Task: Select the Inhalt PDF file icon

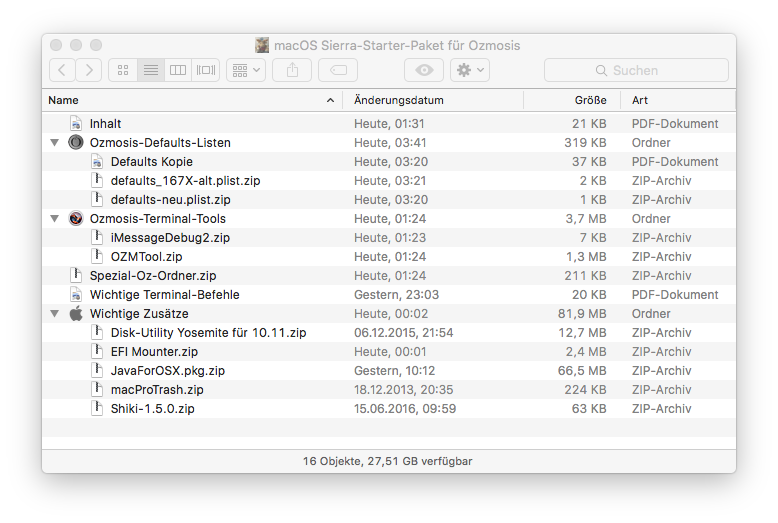Action: pyautogui.click(x=76, y=123)
